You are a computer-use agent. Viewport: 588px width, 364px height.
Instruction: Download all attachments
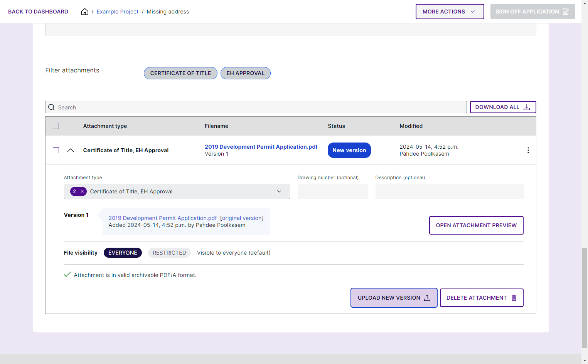(503, 107)
